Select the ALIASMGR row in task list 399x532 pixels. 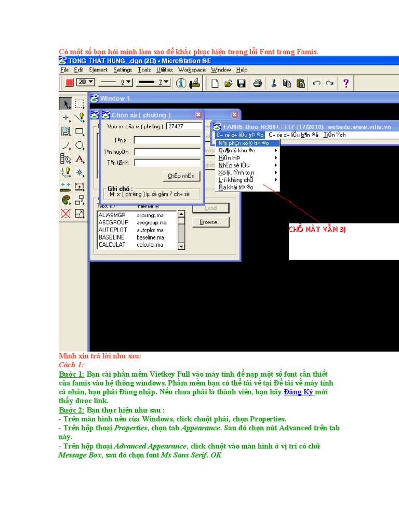137,215
